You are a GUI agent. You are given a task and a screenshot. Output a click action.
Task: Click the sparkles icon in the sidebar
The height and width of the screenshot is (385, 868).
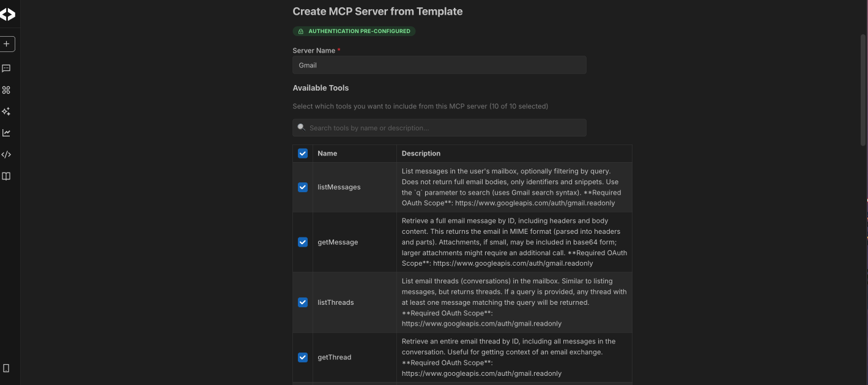tap(6, 111)
